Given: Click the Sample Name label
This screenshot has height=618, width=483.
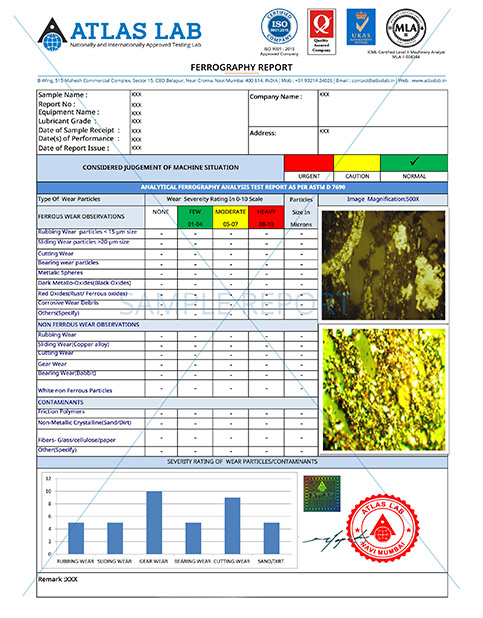Looking at the screenshot, I should pyautogui.click(x=63, y=95).
